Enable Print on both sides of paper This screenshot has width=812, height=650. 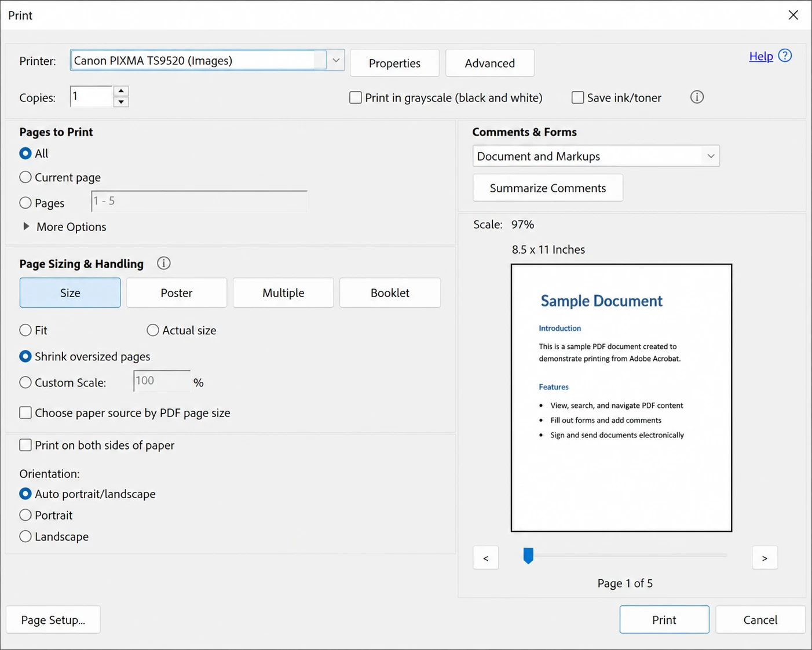pos(25,445)
